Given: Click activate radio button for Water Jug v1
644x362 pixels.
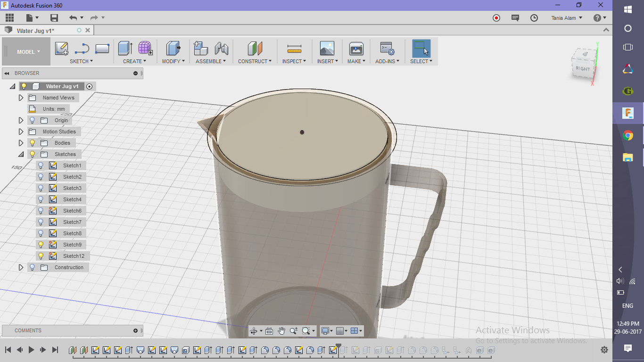Looking at the screenshot, I should point(90,86).
